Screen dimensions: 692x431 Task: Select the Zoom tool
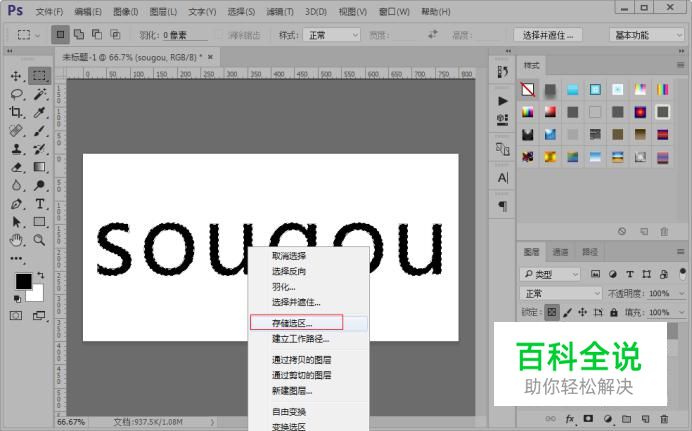39,240
